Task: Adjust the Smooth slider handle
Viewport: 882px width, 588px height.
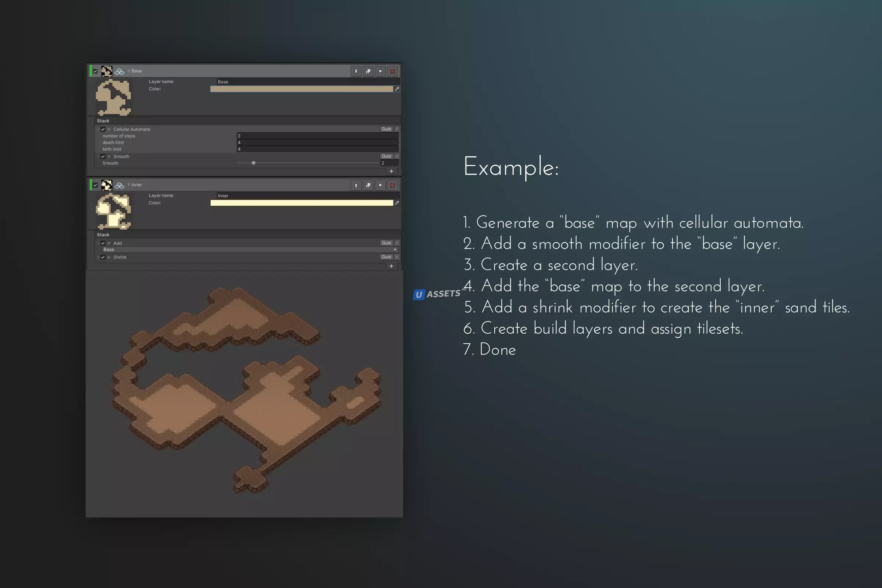Action: point(254,163)
